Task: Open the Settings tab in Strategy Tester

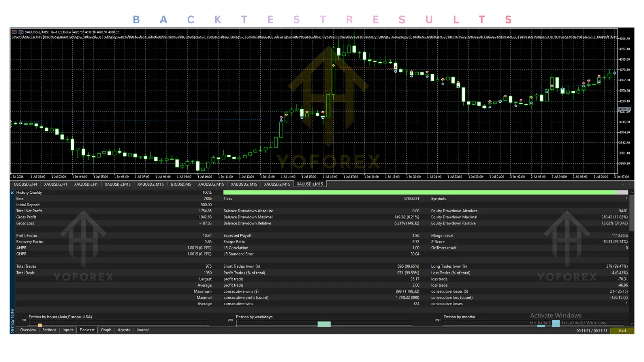Action: (49, 330)
